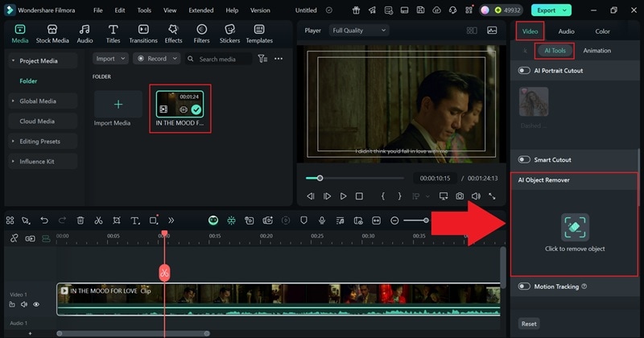
Task: Open the Tools menu
Action: 144,10
